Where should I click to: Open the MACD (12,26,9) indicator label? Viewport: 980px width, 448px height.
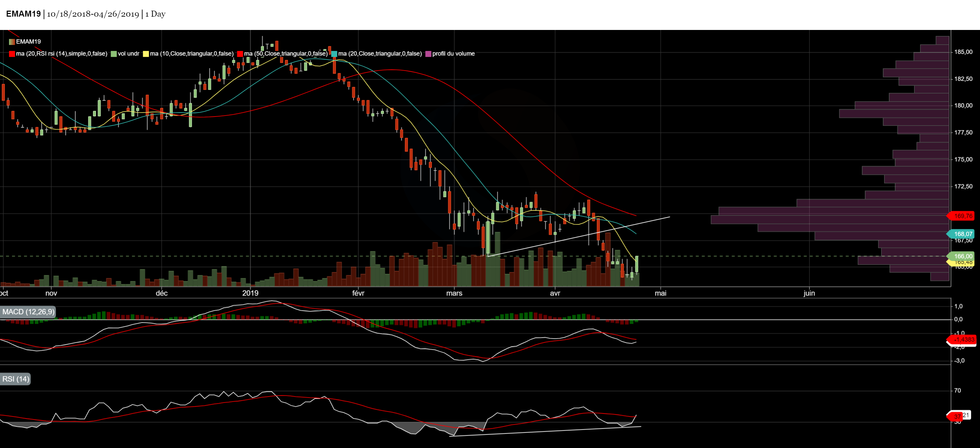click(x=28, y=312)
